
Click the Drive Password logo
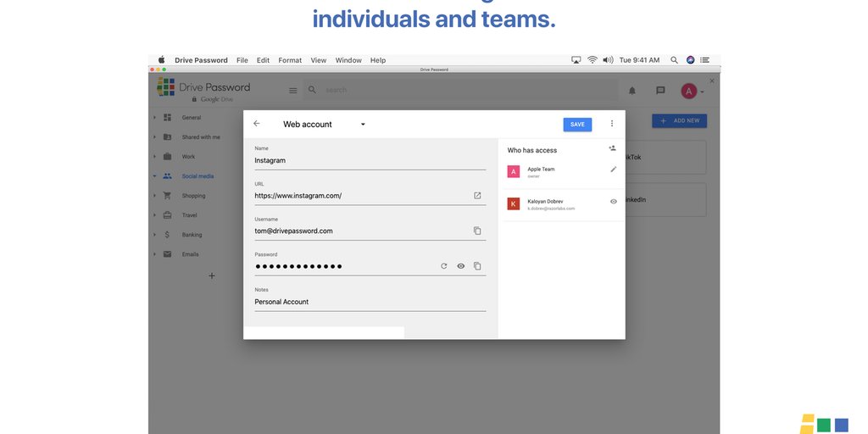tap(203, 90)
